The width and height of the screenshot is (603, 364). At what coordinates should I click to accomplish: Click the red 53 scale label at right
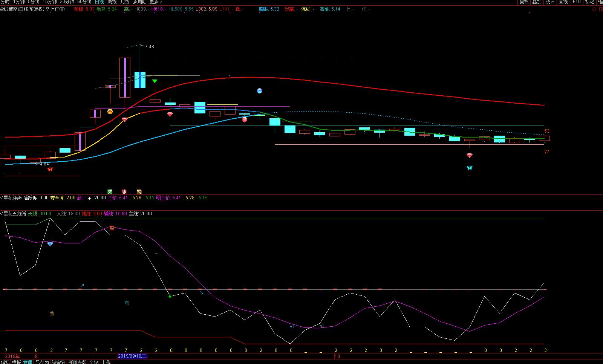(547, 131)
